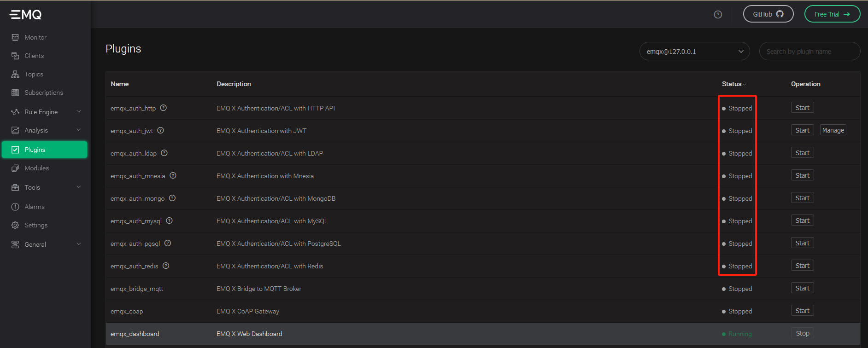Viewport: 868px width, 348px height.
Task: Open help icon beside emqx_auth_mnesia
Action: 173,175
